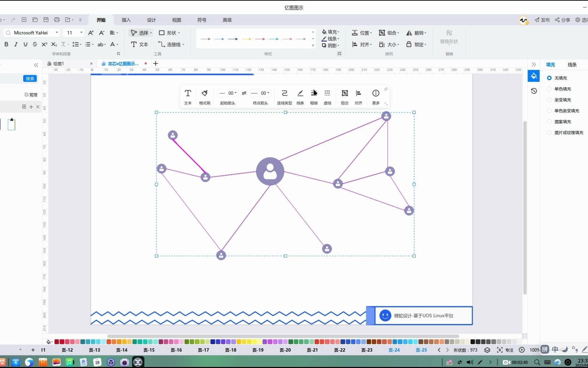
Task: Click the vertical scrollbar of the canvas
Action: click(x=525, y=207)
